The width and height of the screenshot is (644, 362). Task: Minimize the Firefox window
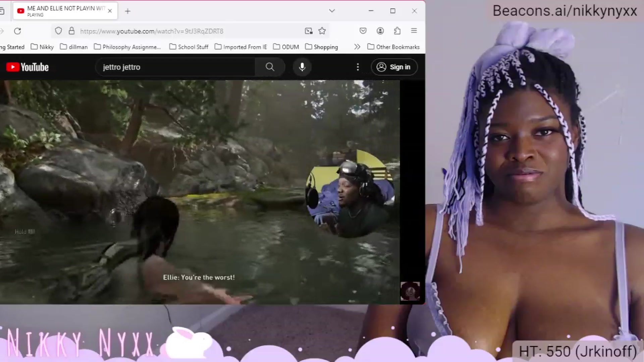click(371, 11)
